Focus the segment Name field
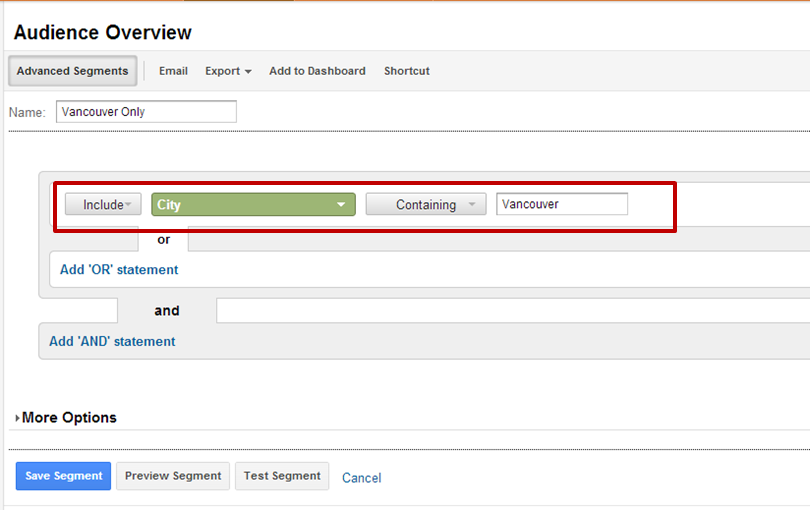Viewport: 810px width, 510px height. 146,112
